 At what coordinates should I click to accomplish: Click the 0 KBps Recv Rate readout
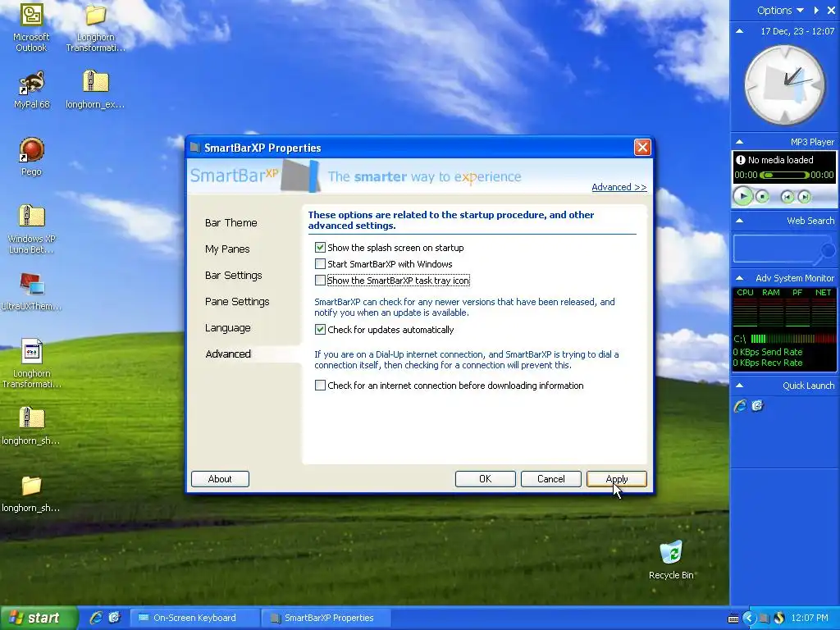pyautogui.click(x=768, y=363)
